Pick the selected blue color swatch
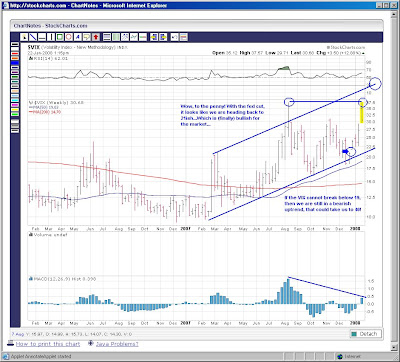 [15, 63]
